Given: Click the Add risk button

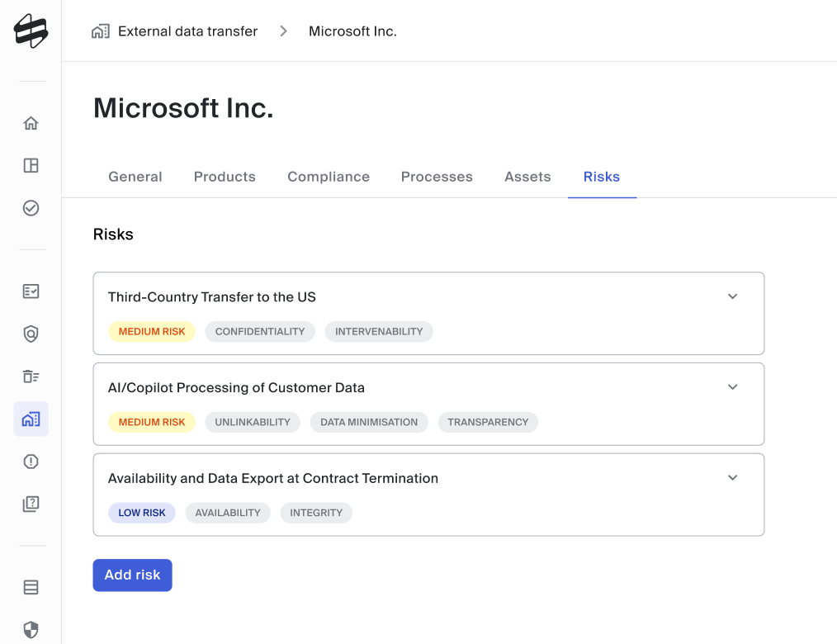Looking at the screenshot, I should coord(132,575).
